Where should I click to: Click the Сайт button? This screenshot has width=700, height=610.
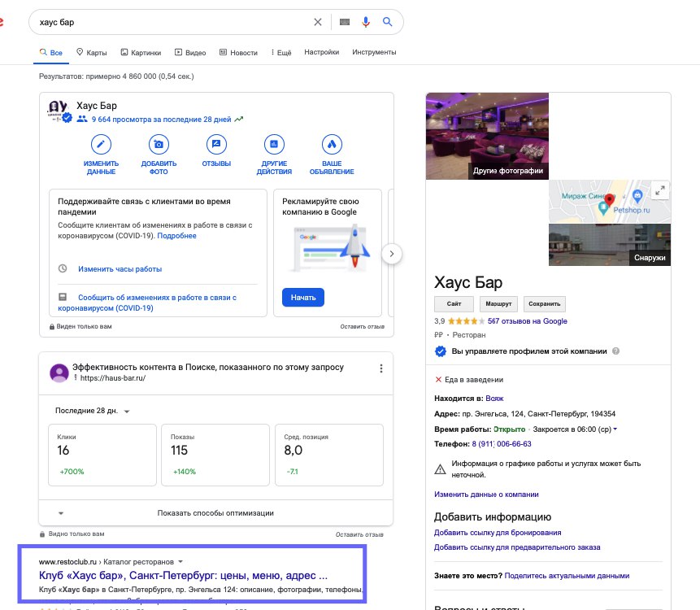(x=454, y=303)
